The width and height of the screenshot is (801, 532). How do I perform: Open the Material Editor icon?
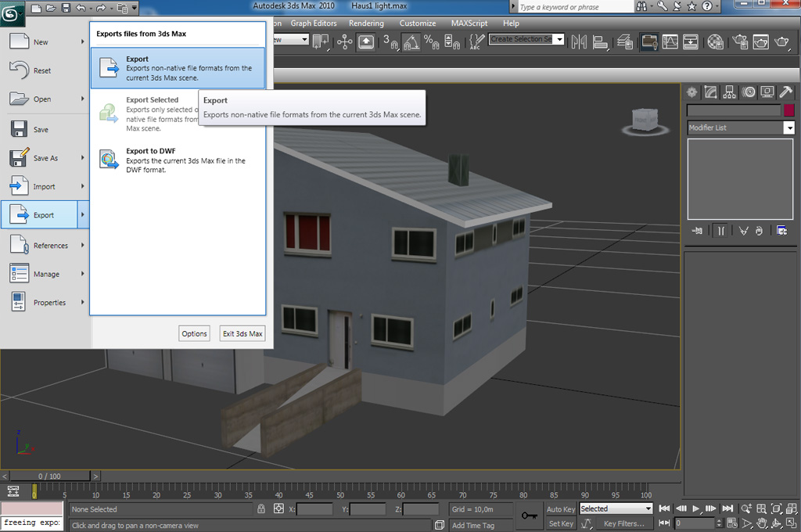(714, 42)
